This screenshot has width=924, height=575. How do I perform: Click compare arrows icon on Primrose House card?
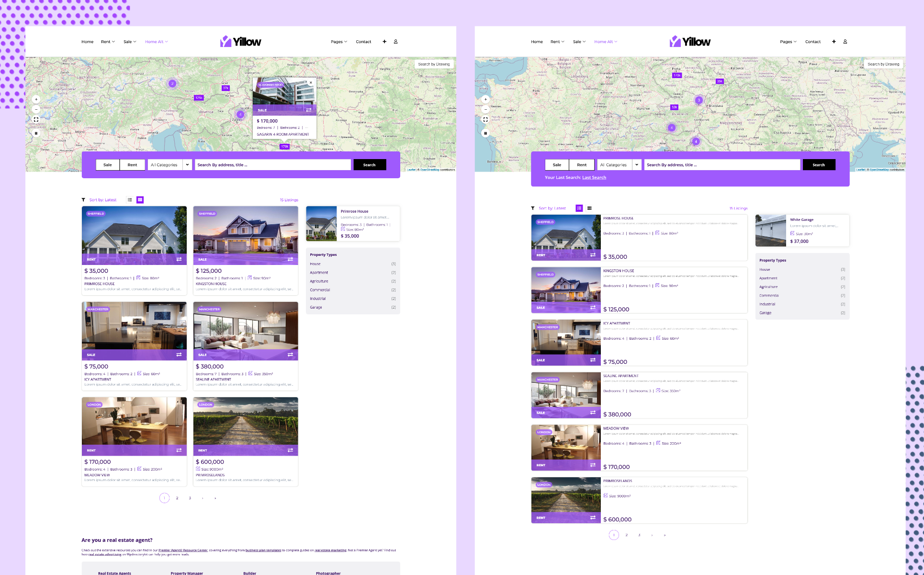tap(179, 259)
